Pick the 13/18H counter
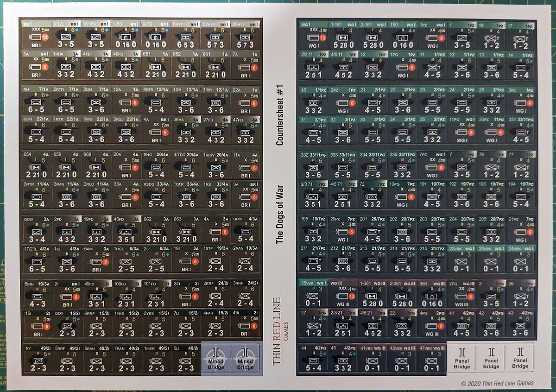 (x=96, y=34)
